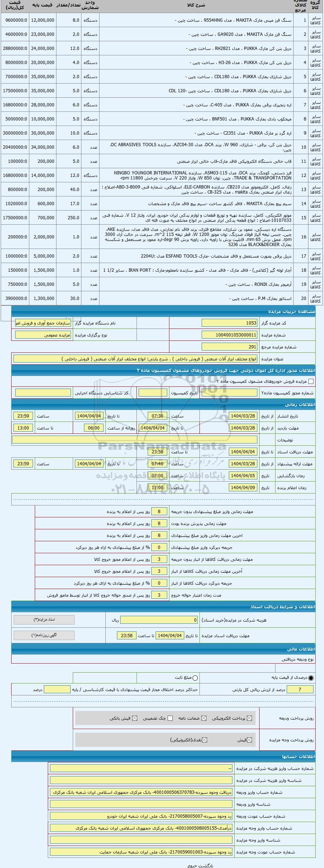The image size is (324, 868).
Task: Click the عنوان مزایده title field
Action: tap(135, 359)
